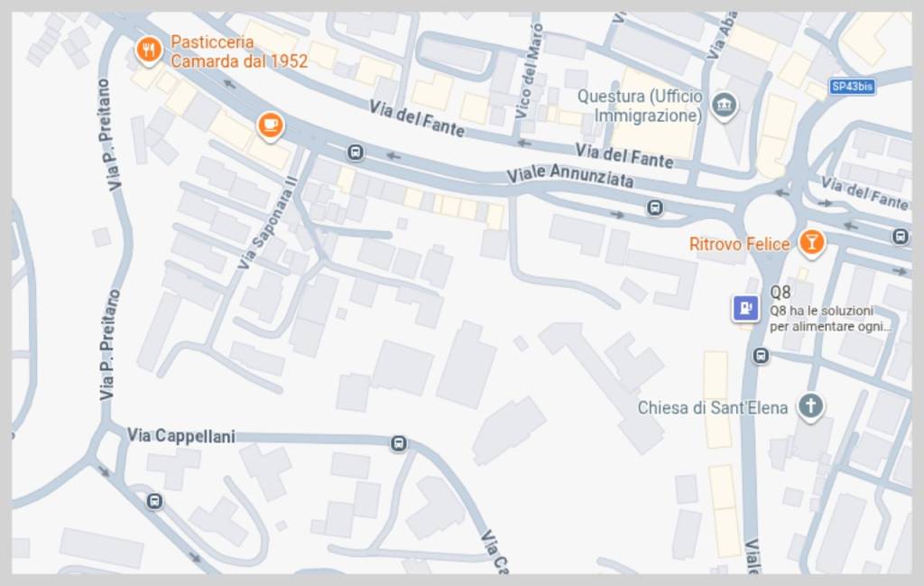The image size is (924, 586).
Task: Click the Q8 ad text description
Action: pos(830,319)
